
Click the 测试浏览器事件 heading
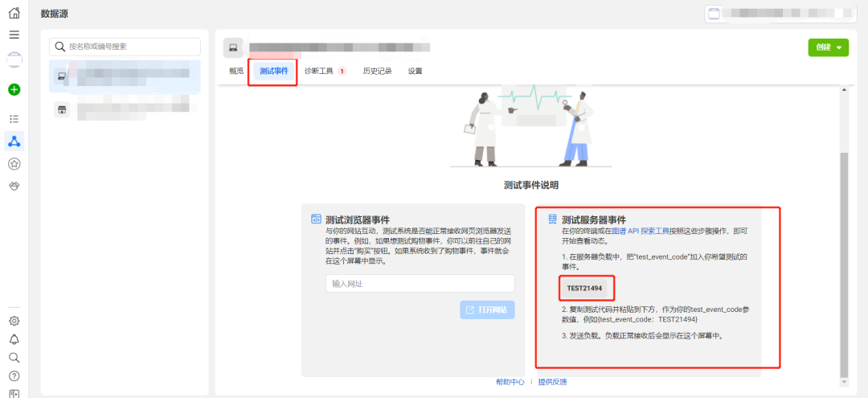pos(358,220)
